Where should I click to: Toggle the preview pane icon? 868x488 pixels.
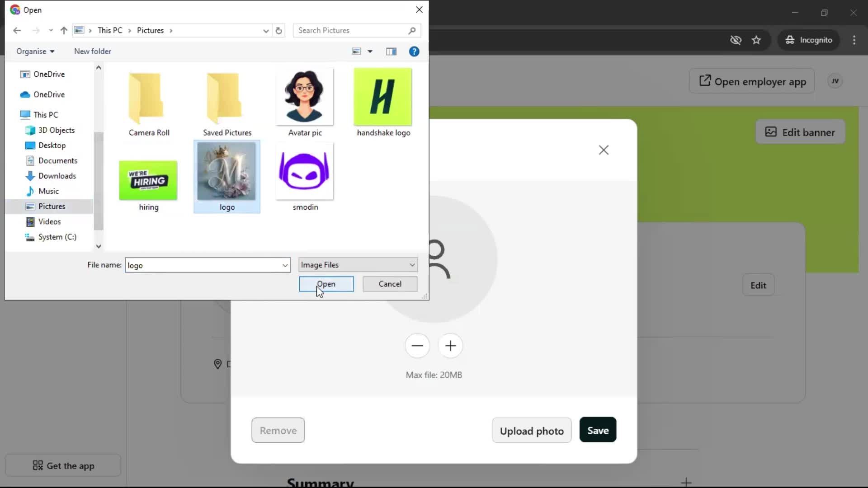pos(392,52)
